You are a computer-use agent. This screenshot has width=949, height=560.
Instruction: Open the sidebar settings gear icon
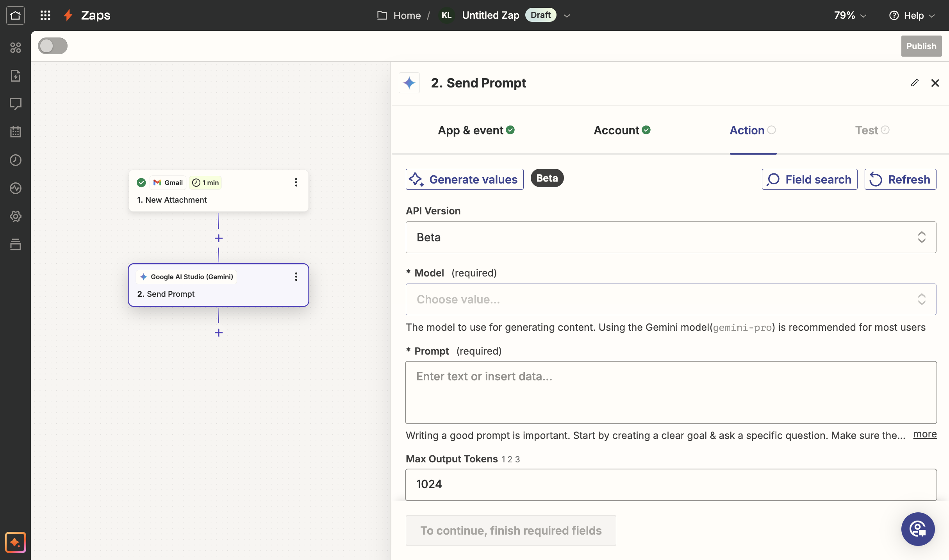(15, 216)
